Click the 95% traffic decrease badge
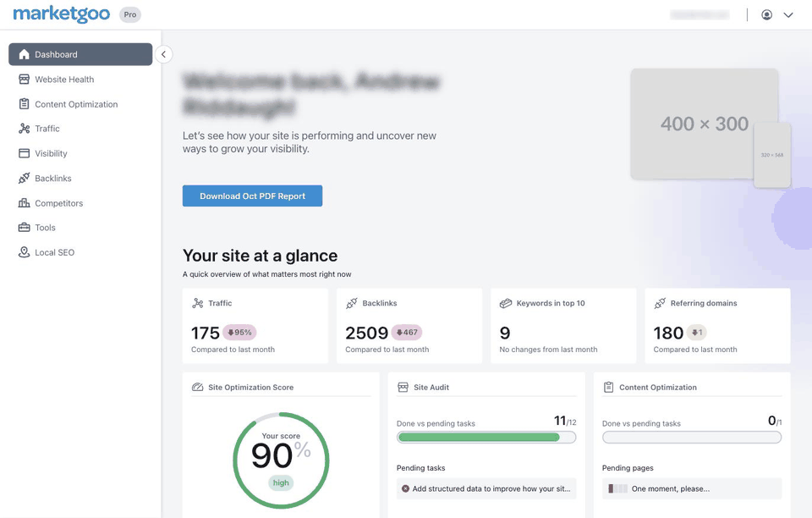Screen dimensions: 812x518 click(239, 333)
